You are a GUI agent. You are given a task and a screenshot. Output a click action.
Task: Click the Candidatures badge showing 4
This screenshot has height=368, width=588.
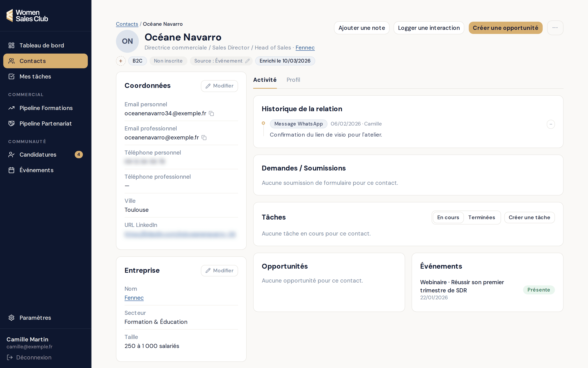coord(79,155)
